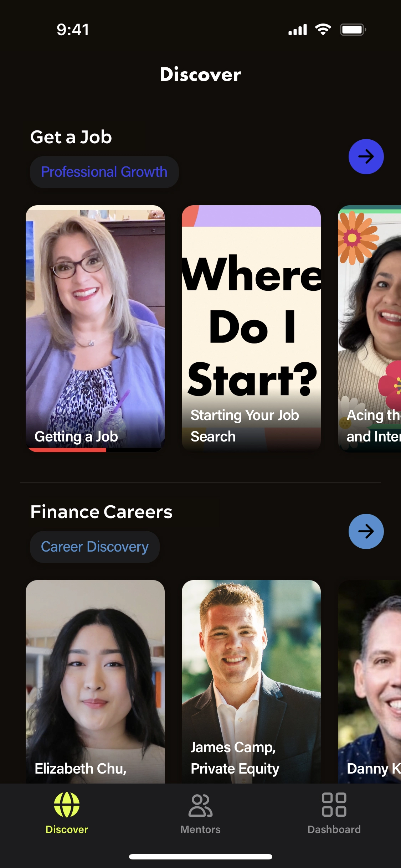The width and height of the screenshot is (401, 868).
Task: Tap the Get a Job section heading
Action: click(71, 137)
